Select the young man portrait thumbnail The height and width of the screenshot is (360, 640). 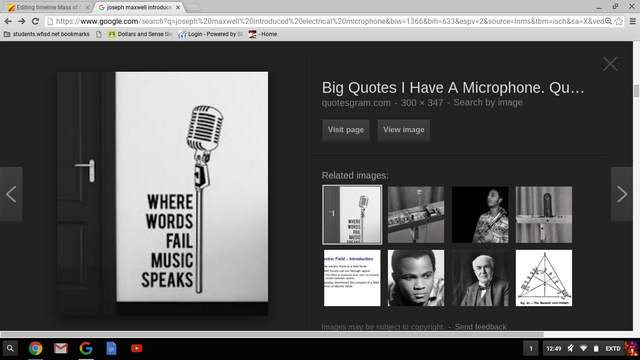[416, 278]
